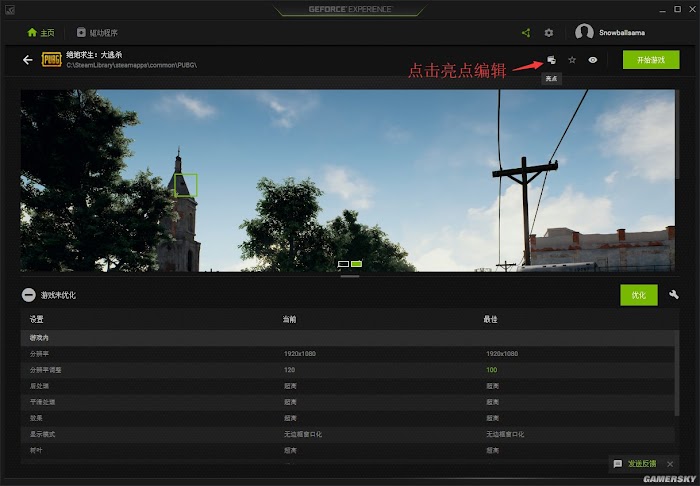This screenshot has height=486, width=700.
Task: Click the Current (当前) column header
Action: 289,319
